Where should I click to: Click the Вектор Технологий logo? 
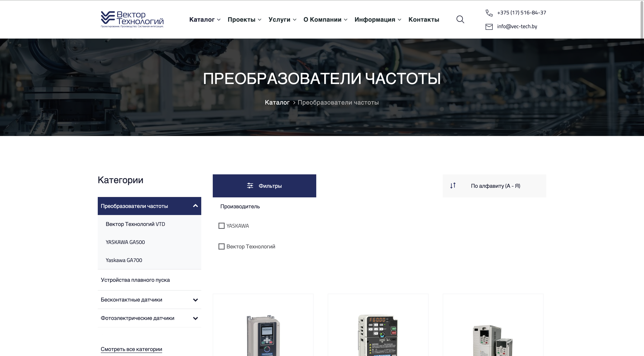[132, 19]
